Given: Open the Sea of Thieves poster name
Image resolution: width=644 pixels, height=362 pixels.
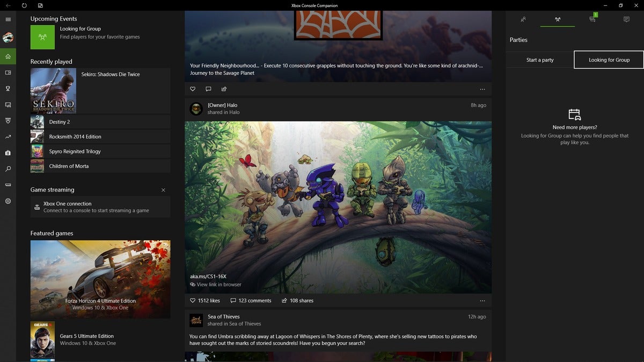Looking at the screenshot, I should point(224,317).
